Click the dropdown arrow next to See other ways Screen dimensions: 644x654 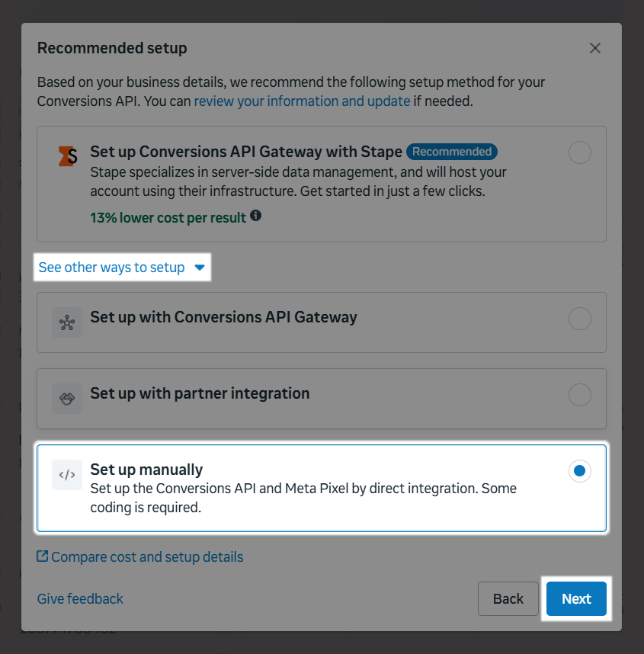(x=200, y=268)
